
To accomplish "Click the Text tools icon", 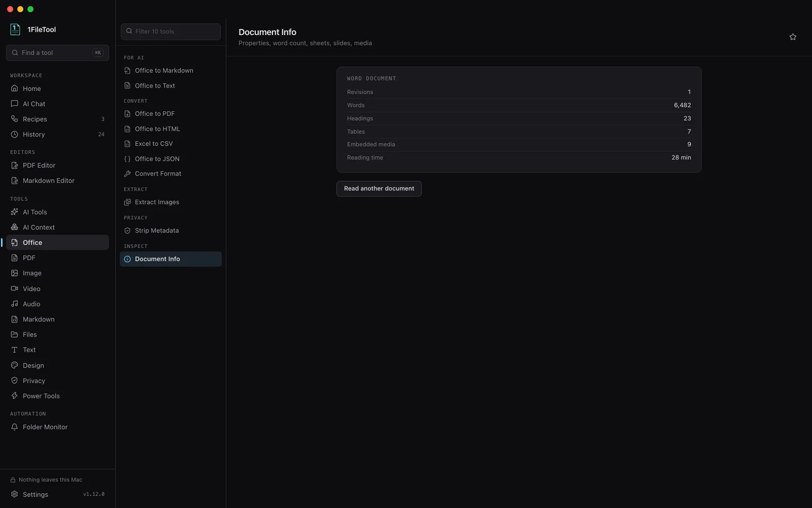I will click(x=15, y=350).
